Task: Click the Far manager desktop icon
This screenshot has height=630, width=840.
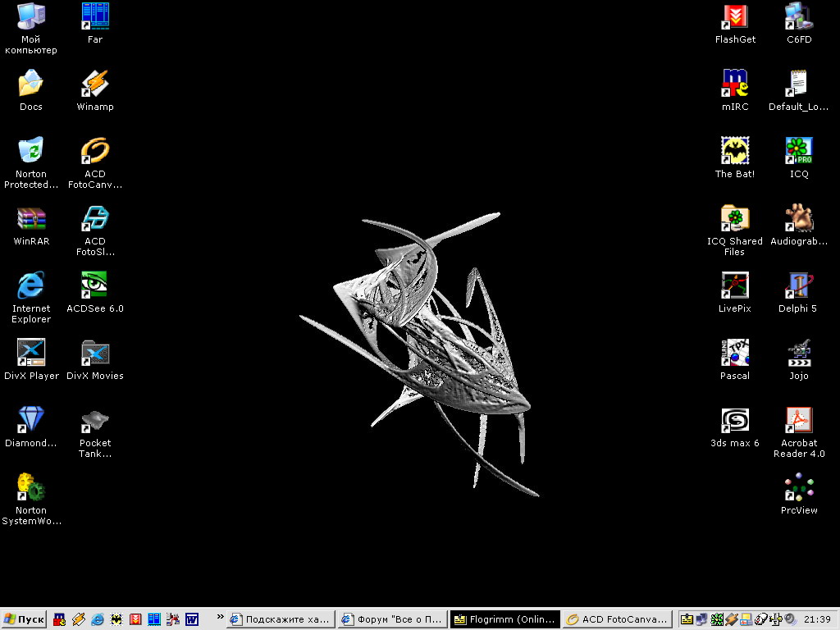Action: [x=95, y=17]
